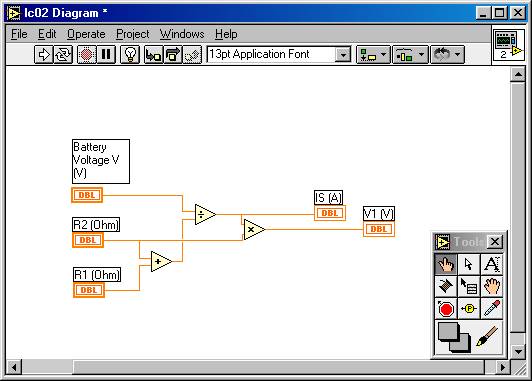Toggle the Pause button
The height and width of the screenshot is (381, 532).
106,55
